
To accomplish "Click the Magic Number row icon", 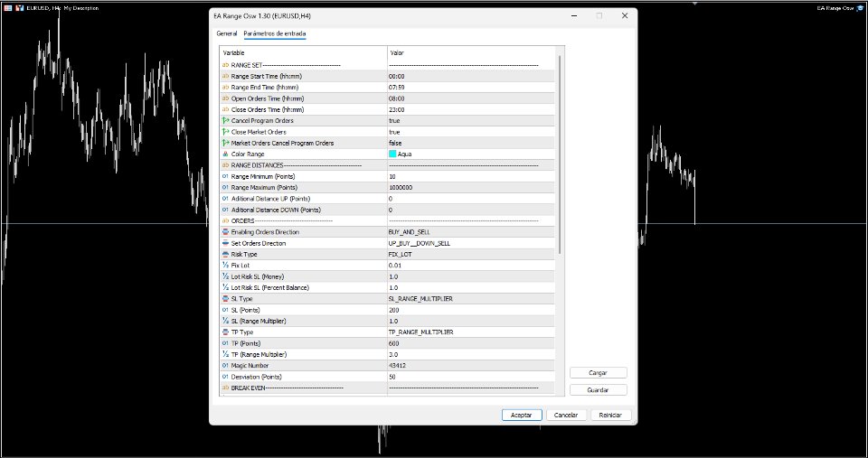I will click(225, 366).
